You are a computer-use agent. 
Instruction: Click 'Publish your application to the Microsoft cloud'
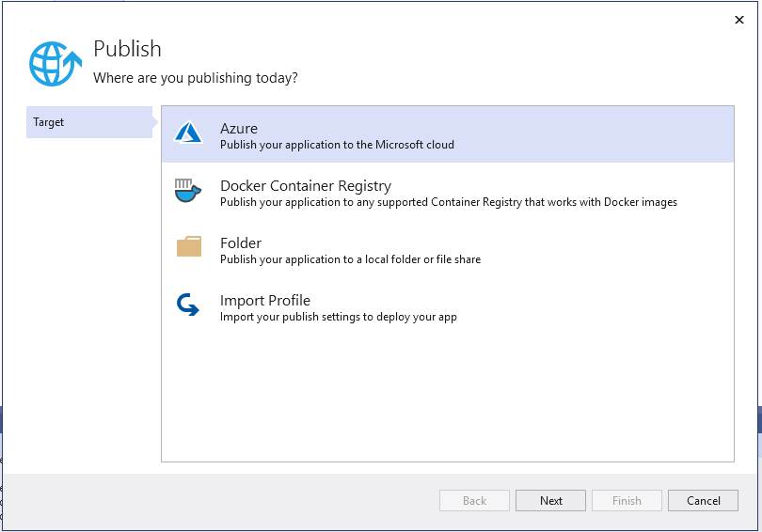338,145
